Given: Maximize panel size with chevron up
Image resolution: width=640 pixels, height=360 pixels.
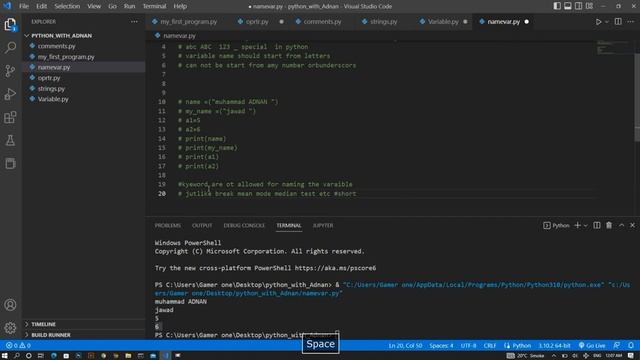Looking at the screenshot, I should (x=621, y=225).
